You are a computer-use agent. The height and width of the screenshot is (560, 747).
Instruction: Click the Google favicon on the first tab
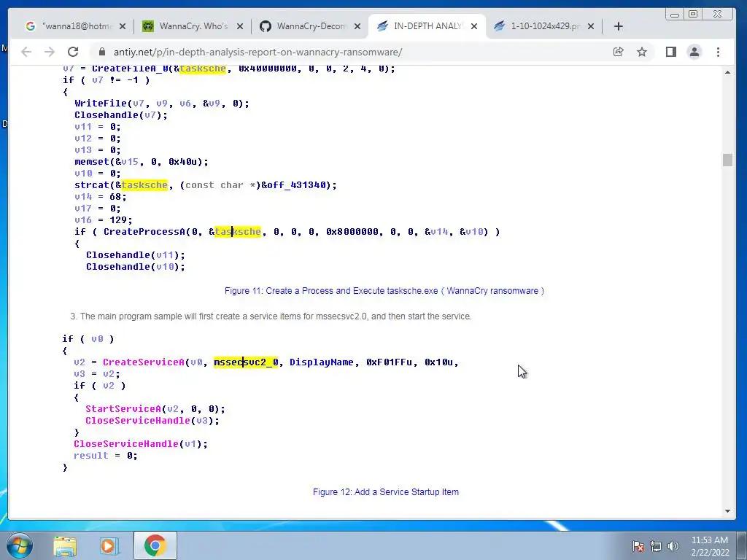[x=31, y=26]
